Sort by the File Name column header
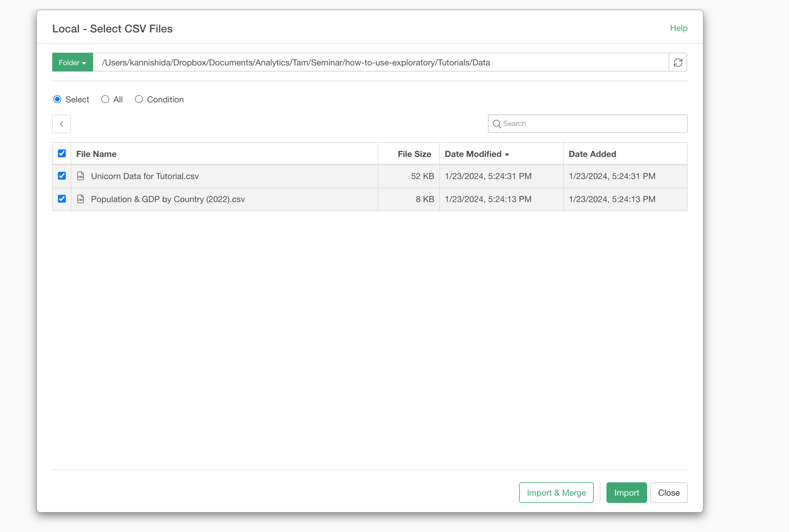 point(96,154)
